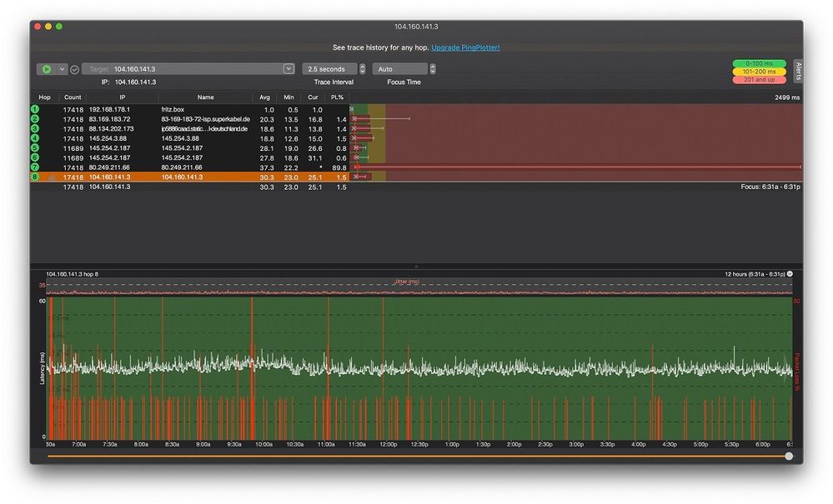833x504 pixels.
Task: Follow the Upgrade PingPlotter link
Action: click(465, 48)
